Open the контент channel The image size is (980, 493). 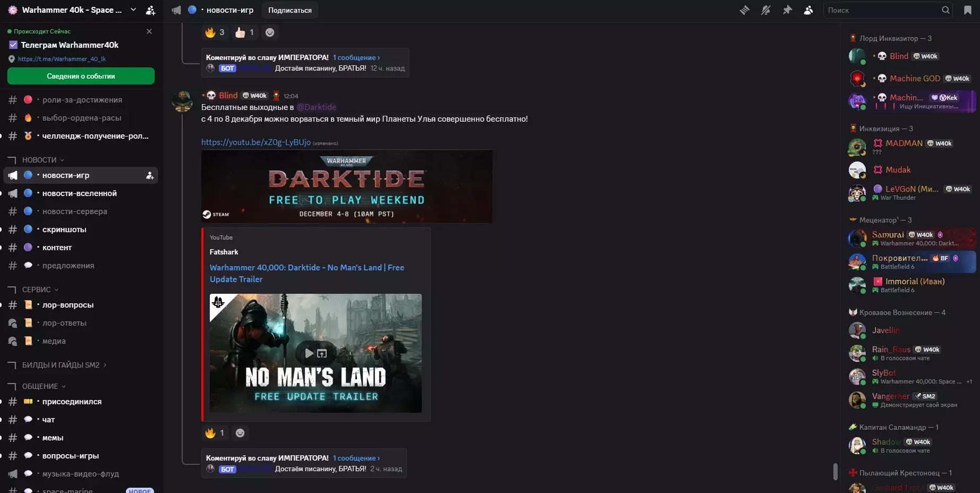click(x=81, y=248)
